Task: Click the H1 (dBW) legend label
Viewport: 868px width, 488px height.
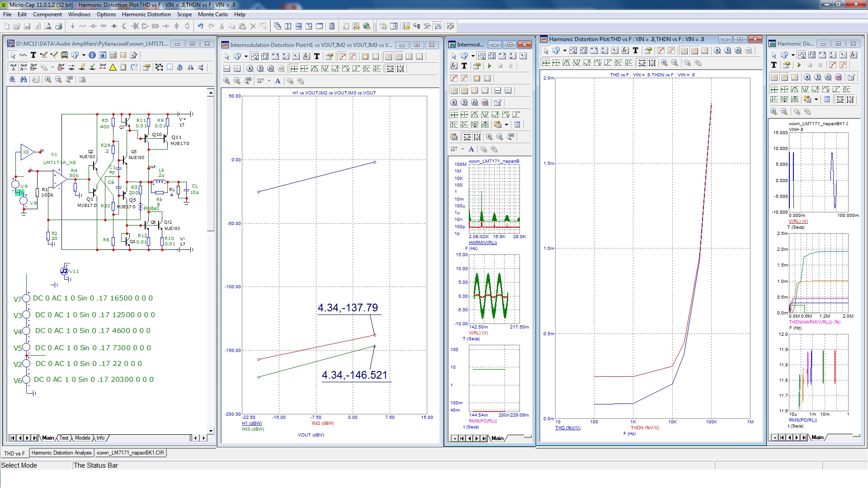Action: pyautogui.click(x=252, y=423)
